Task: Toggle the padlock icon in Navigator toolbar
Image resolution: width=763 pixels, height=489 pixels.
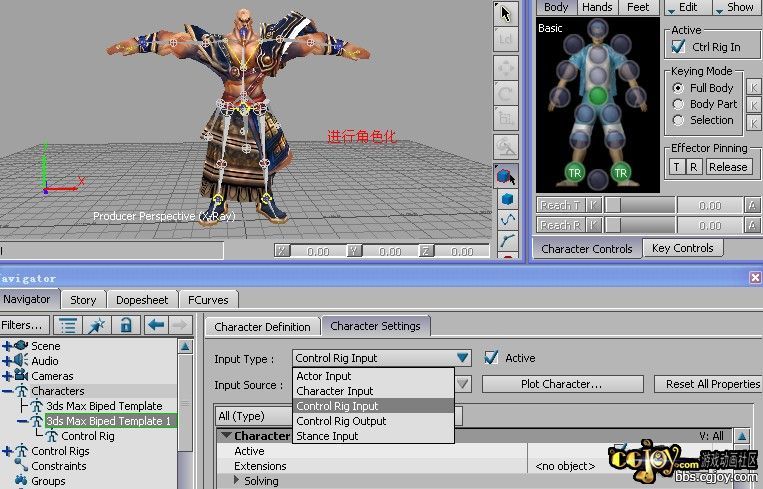Action: [126, 325]
